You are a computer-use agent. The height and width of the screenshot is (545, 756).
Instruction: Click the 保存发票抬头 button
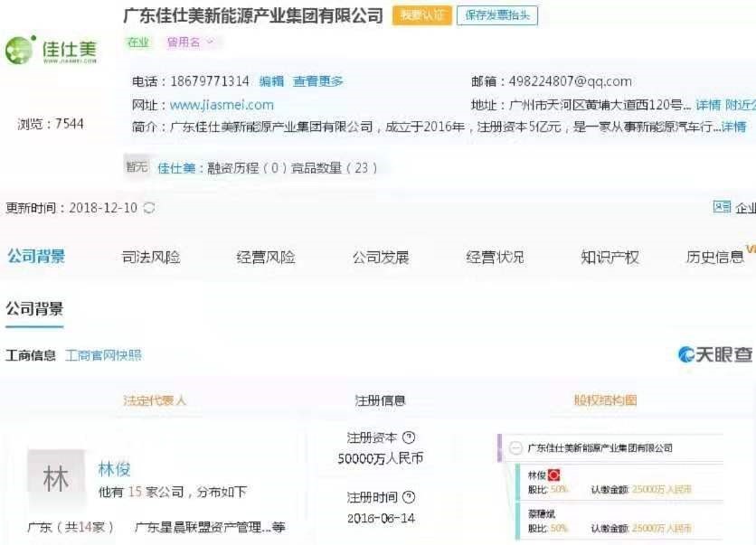pyautogui.click(x=497, y=15)
